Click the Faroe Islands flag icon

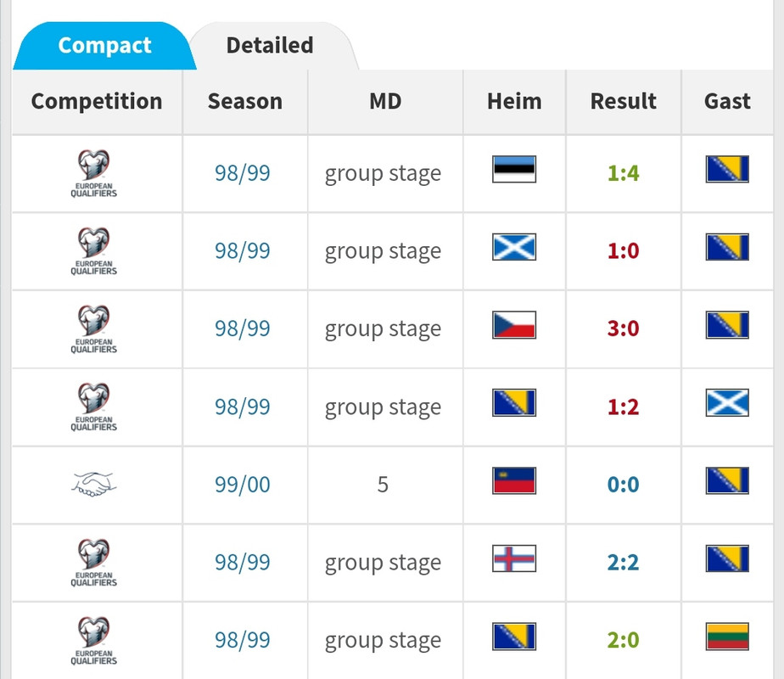[x=514, y=559]
